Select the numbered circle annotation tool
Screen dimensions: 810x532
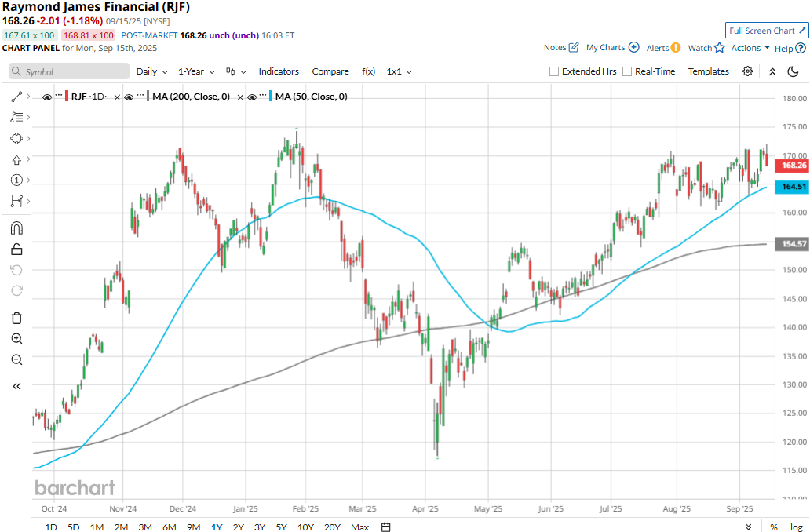tap(16, 180)
